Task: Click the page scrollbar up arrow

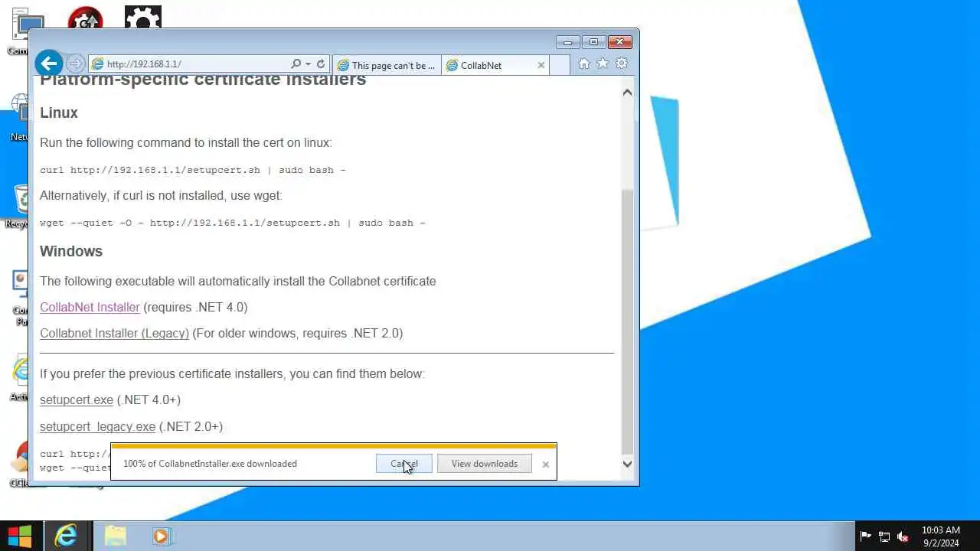Action: [627, 93]
